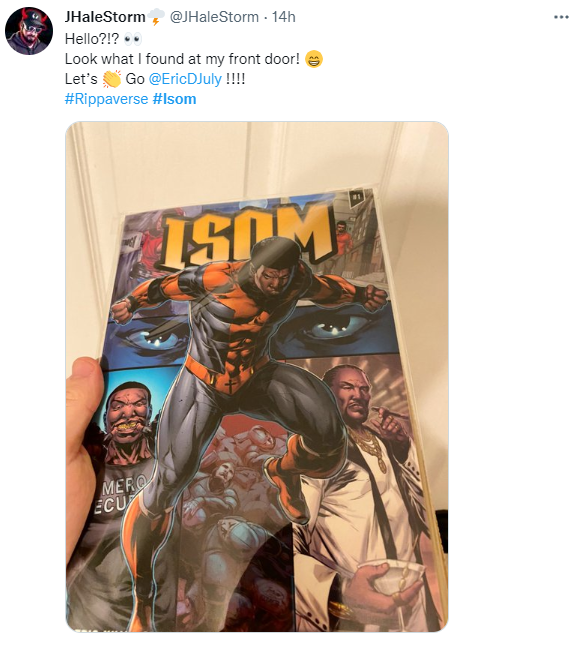Open the #Rippaverse hashtag
This screenshot has width=573, height=646.
(106, 99)
